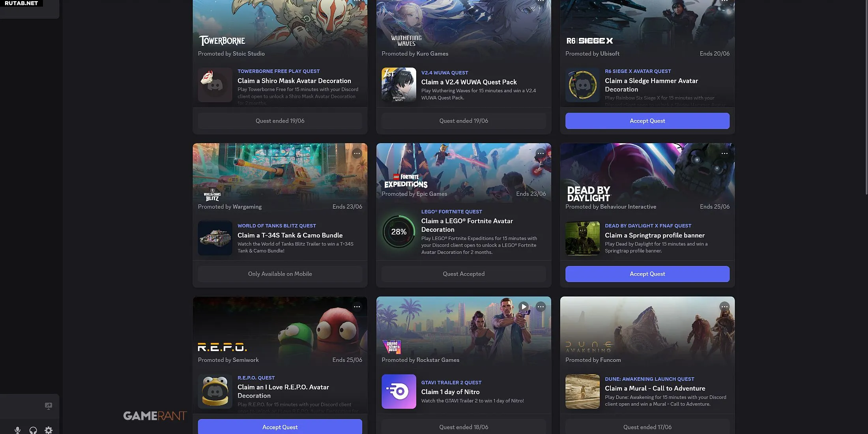Click the R.E.P.O. logo on banner
The image size is (868, 434).
pos(222,347)
